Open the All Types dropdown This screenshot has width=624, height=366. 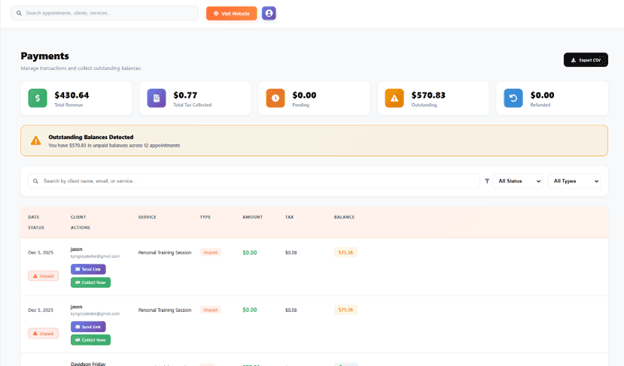[574, 181]
